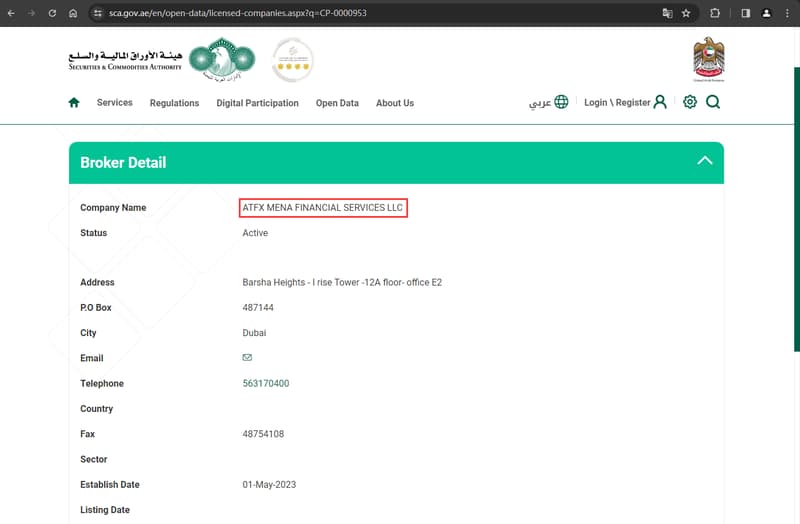Click the telephone number 563170400

point(266,383)
